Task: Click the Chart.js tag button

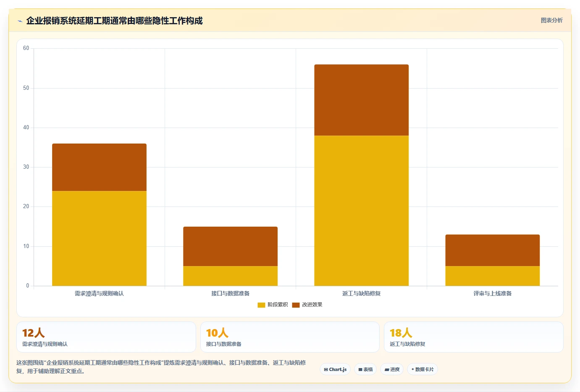Action: click(335, 369)
